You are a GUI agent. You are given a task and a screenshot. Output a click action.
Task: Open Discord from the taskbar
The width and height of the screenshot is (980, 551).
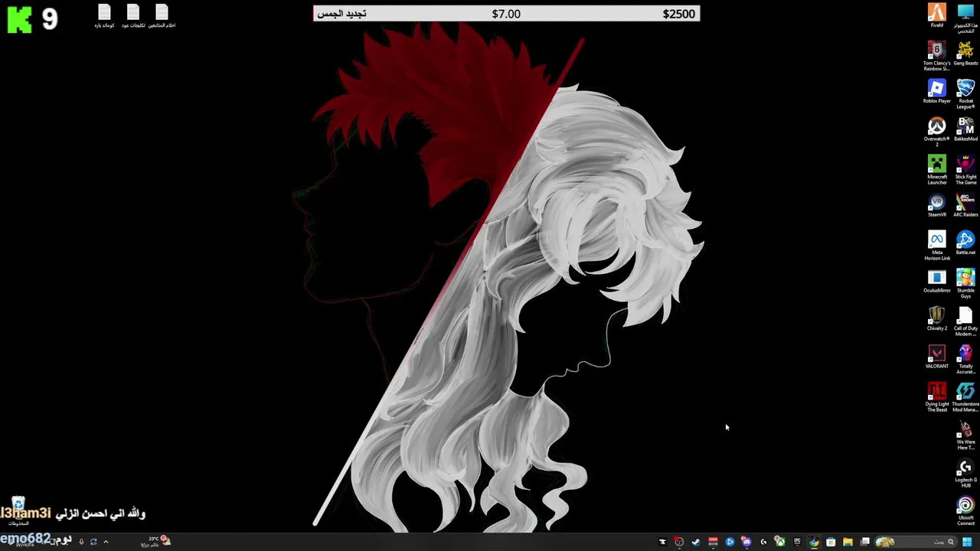click(x=746, y=542)
